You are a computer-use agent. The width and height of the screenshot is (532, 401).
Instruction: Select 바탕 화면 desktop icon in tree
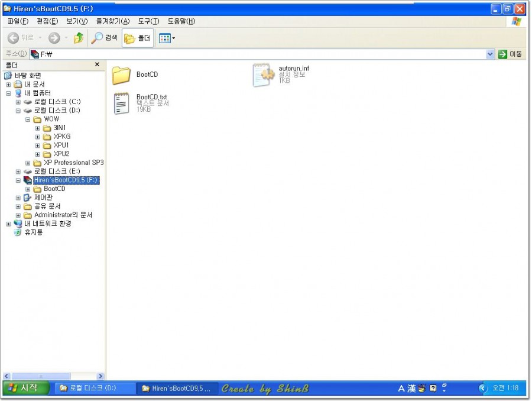click(8, 75)
